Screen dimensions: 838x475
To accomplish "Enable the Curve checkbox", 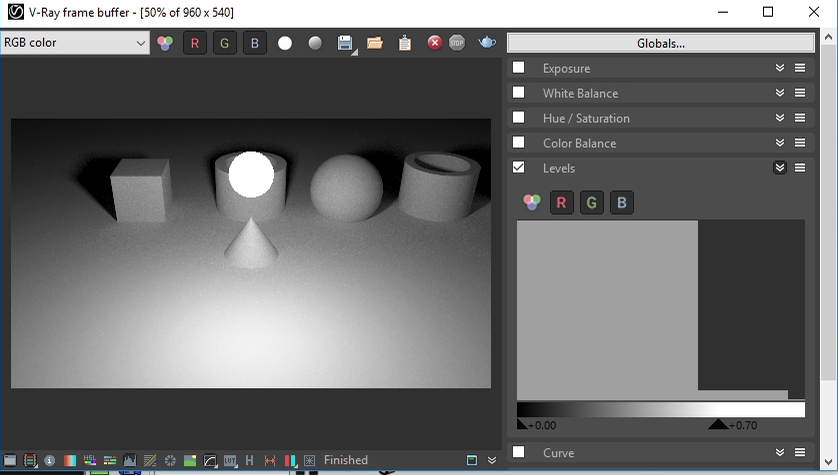I will 518,453.
